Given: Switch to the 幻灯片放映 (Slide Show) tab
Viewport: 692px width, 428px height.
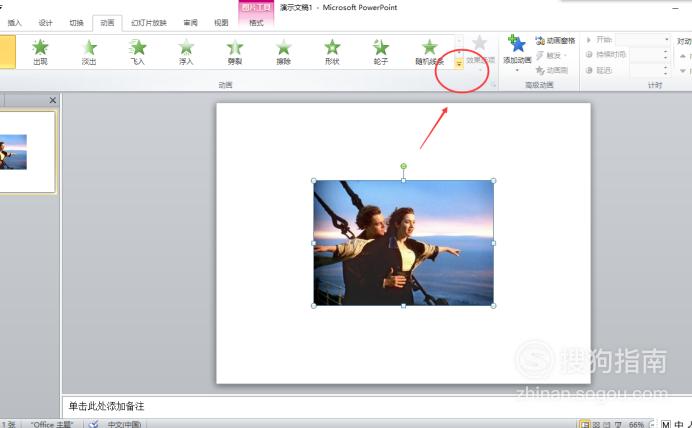Looking at the screenshot, I should (x=149, y=23).
